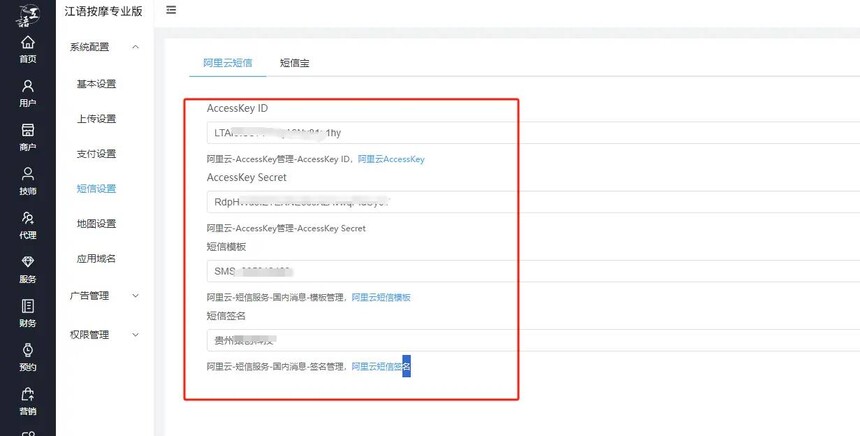This screenshot has width=860, height=436.
Task: Go to 用户 user management icon
Action: click(27, 92)
